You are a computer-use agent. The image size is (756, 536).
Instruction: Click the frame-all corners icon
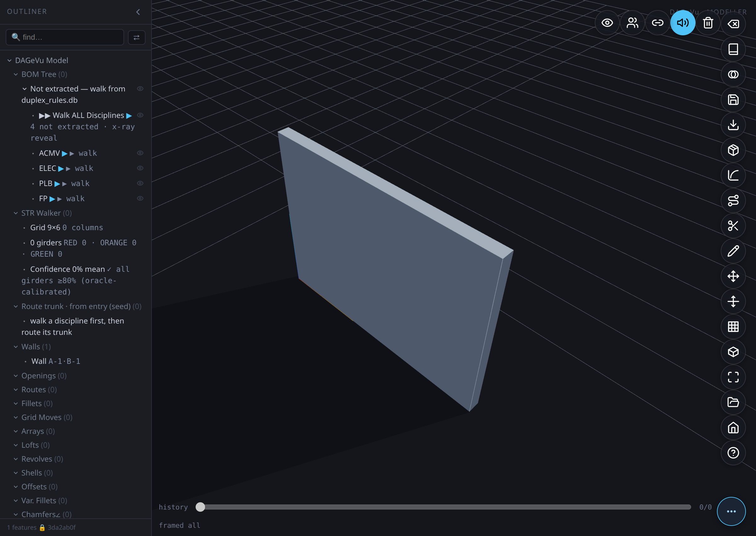click(x=733, y=377)
